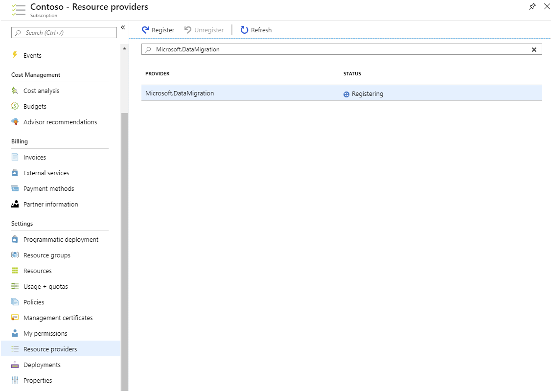Click the Resources grid icon

[15, 271]
